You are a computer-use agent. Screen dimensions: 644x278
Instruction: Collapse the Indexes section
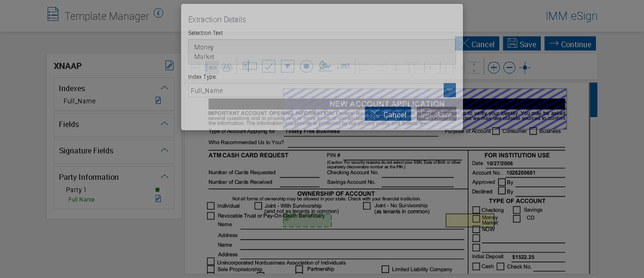[x=165, y=88]
